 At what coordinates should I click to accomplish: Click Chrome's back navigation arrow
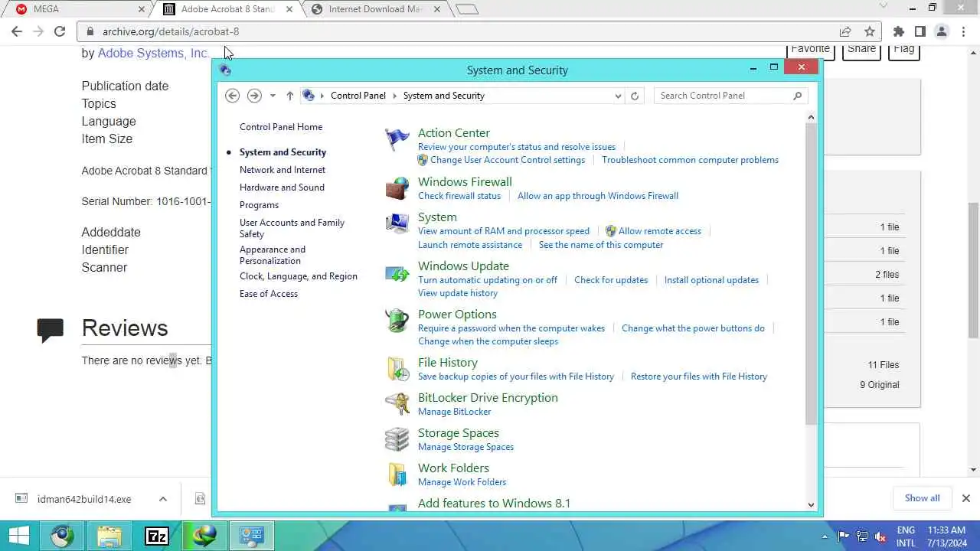(x=17, y=31)
